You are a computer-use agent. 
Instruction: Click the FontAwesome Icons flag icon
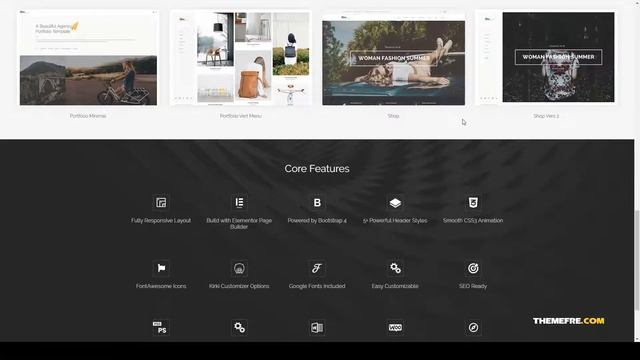[x=161, y=268]
